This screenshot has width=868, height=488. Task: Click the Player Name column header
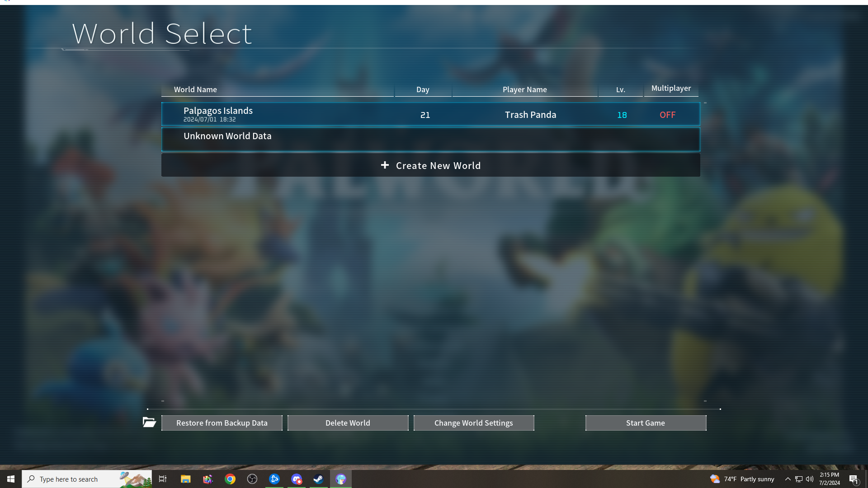click(524, 89)
